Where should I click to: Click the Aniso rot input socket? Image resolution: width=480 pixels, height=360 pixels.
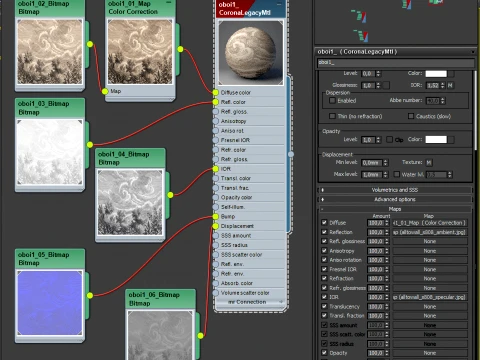tap(216, 131)
